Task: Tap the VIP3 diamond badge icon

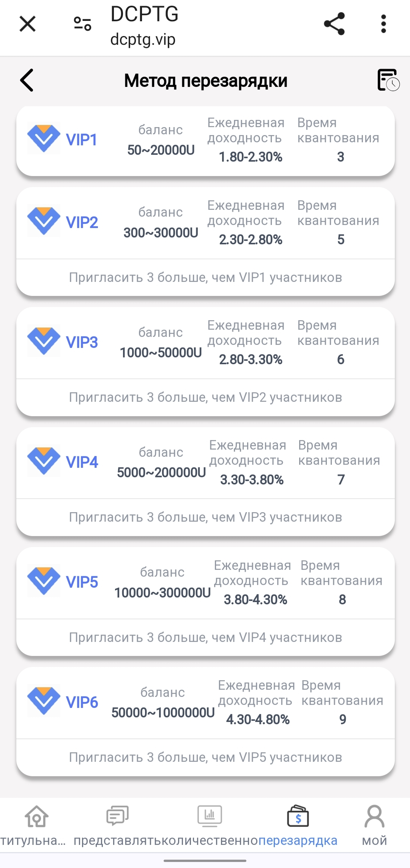Action: 44,341
